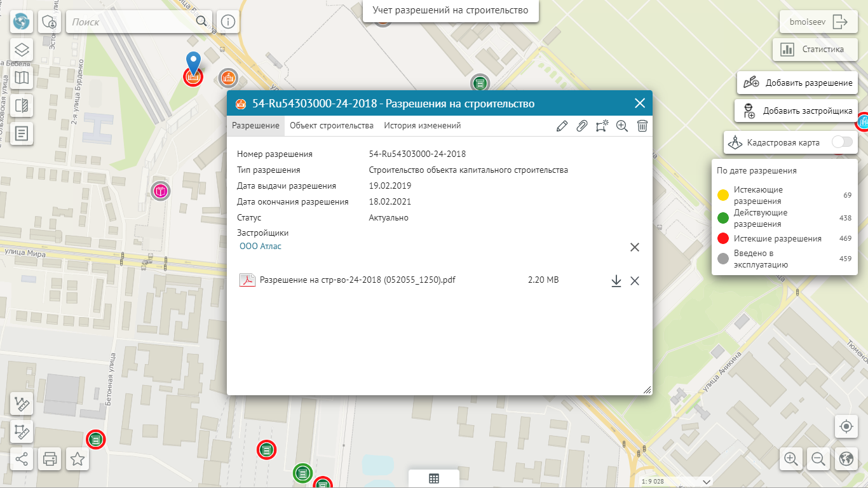The height and width of the screenshot is (488, 868).
Task: Open the layers panel icon
Action: 22,50
